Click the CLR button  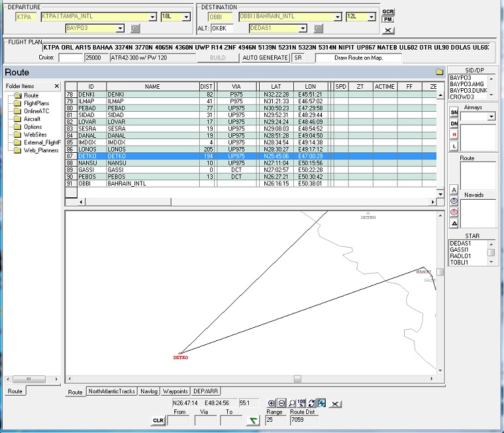click(x=158, y=421)
